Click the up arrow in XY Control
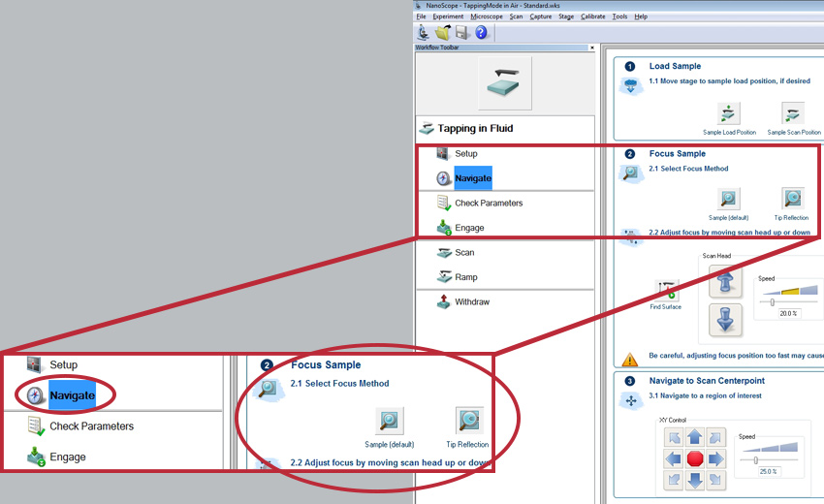Viewport: 824px width, 504px height. (x=694, y=438)
